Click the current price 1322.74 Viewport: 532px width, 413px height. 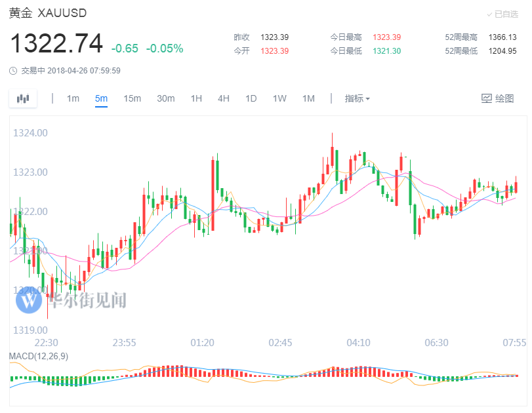click(56, 42)
